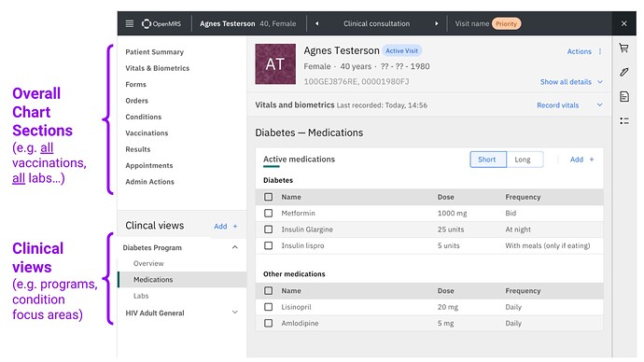Click the 1000 mg dose cell
The width and height of the screenshot is (644, 362).
click(x=452, y=213)
